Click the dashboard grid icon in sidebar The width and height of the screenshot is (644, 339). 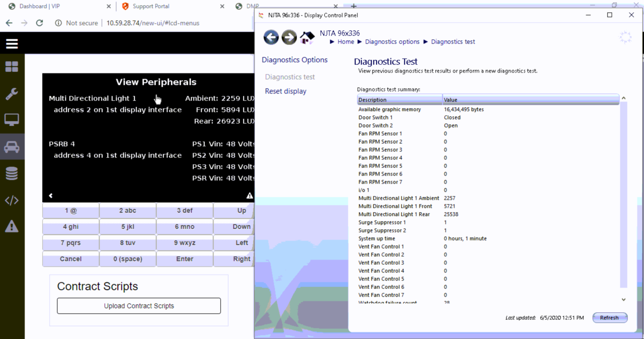coord(12,66)
